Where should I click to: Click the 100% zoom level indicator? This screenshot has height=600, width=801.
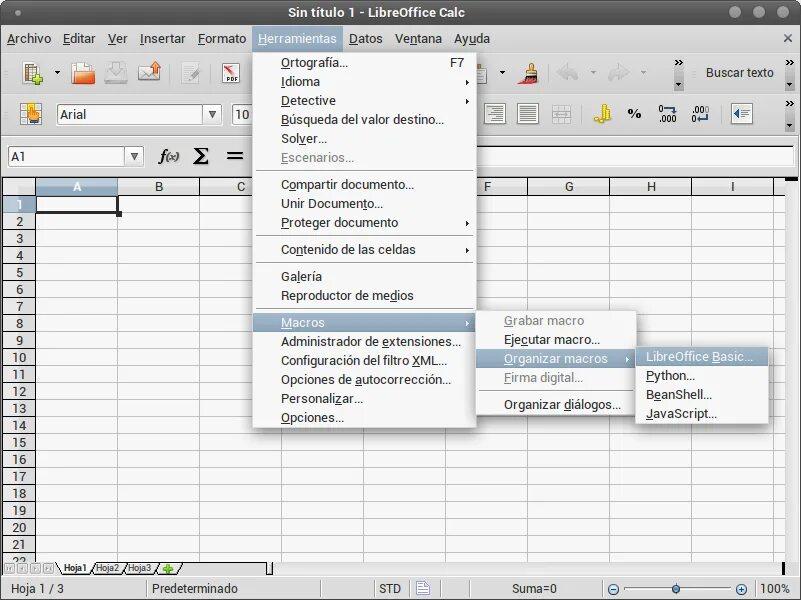(x=774, y=589)
